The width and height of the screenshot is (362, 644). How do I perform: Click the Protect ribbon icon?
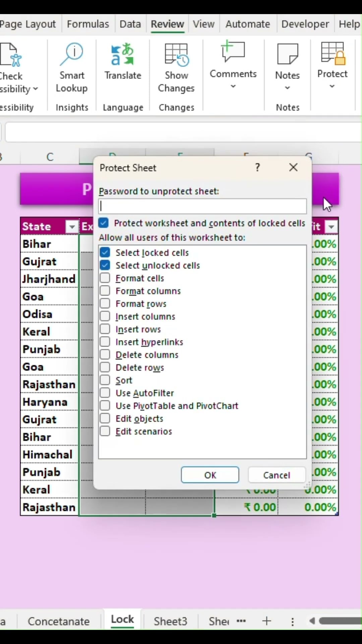(x=332, y=54)
